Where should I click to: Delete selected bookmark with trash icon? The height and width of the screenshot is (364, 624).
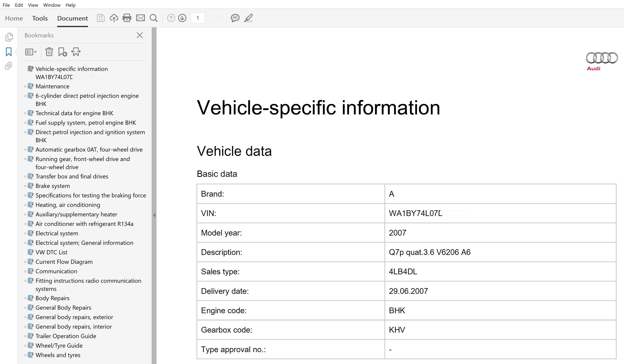pyautogui.click(x=49, y=52)
